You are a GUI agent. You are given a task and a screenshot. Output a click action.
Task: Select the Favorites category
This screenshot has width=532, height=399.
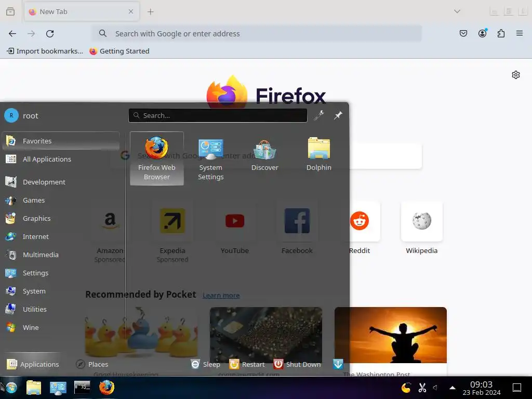61,141
